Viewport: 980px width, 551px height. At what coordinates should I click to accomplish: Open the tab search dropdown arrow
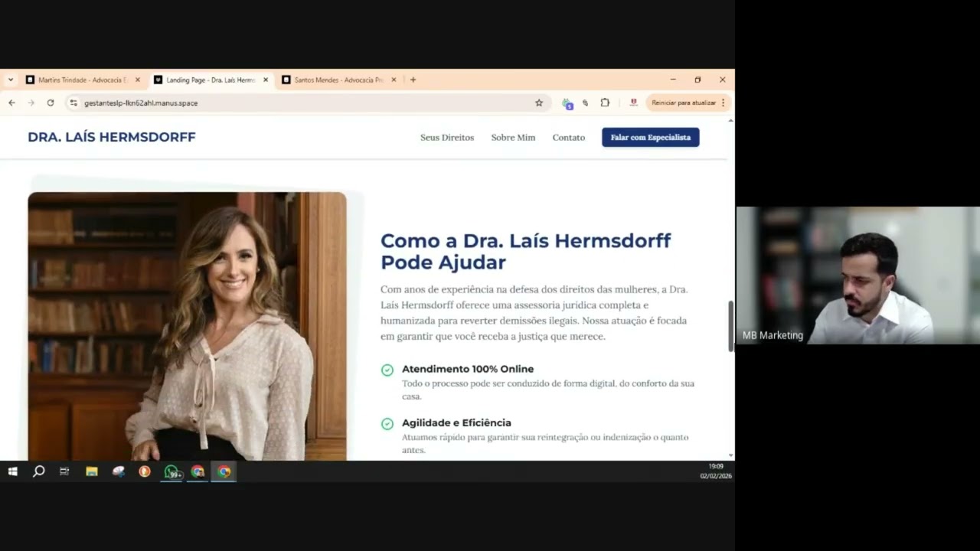click(x=11, y=80)
